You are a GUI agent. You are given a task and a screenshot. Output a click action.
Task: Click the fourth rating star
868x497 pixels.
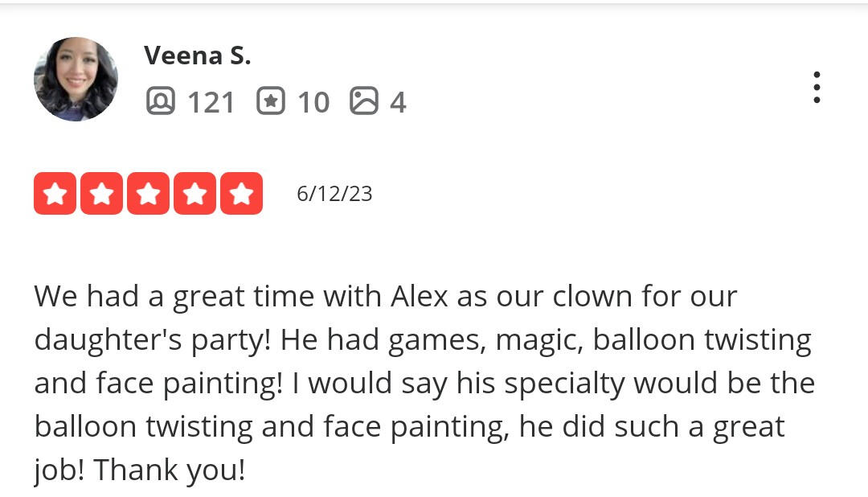coord(194,194)
